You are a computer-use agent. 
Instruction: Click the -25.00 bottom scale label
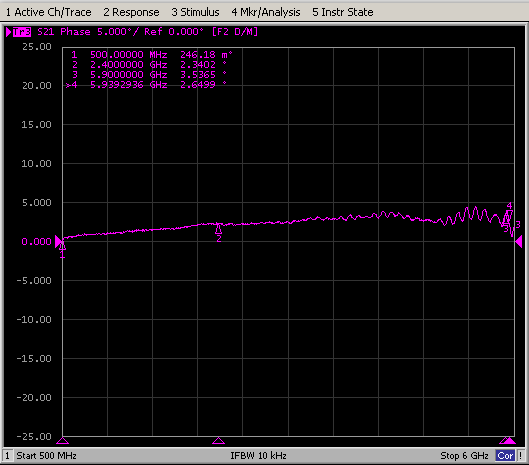point(34,437)
